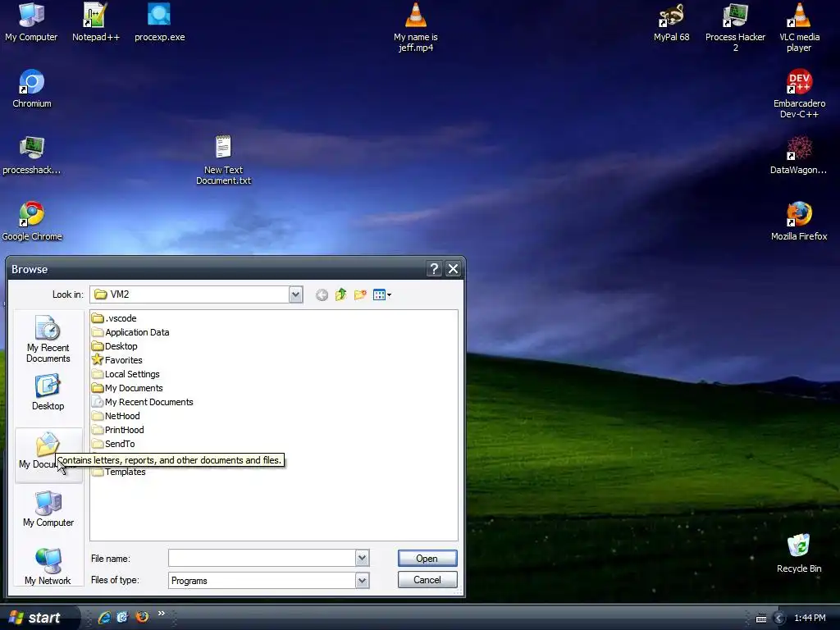Go back using Browse dialog back arrow
Viewport: 840px width, 630px height.
pos(322,294)
